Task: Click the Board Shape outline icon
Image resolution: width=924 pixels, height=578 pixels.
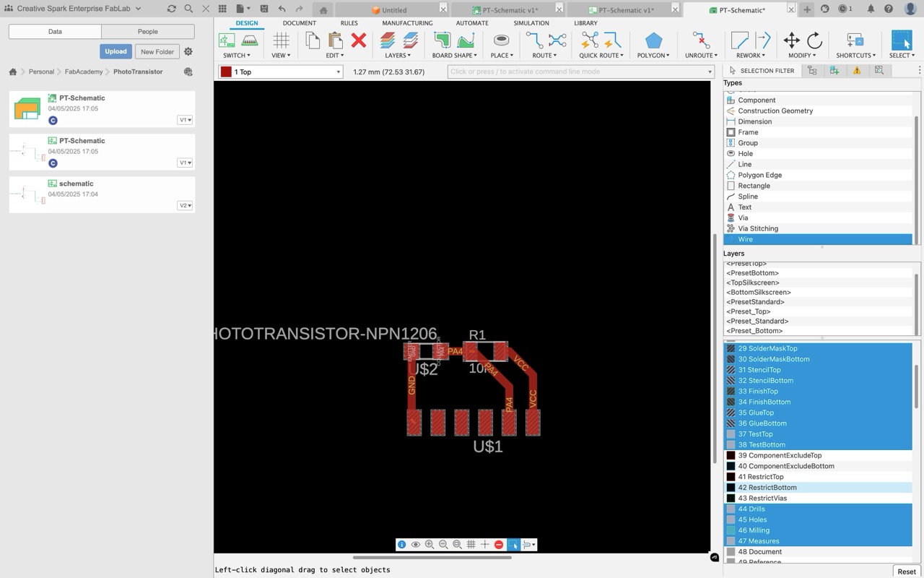Action: (x=442, y=40)
